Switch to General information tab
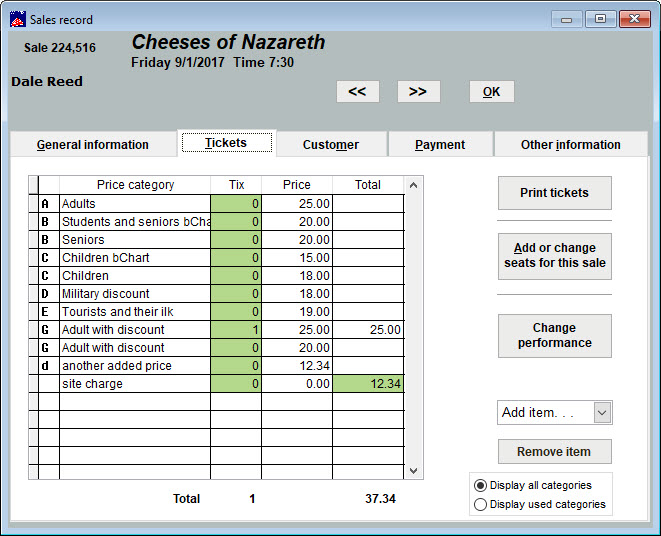 (93, 145)
